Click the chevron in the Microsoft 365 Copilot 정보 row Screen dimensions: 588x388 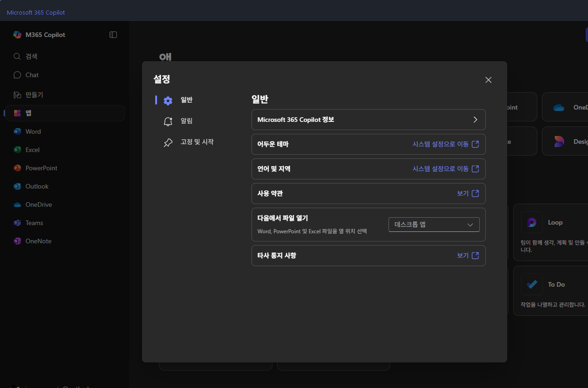point(475,120)
